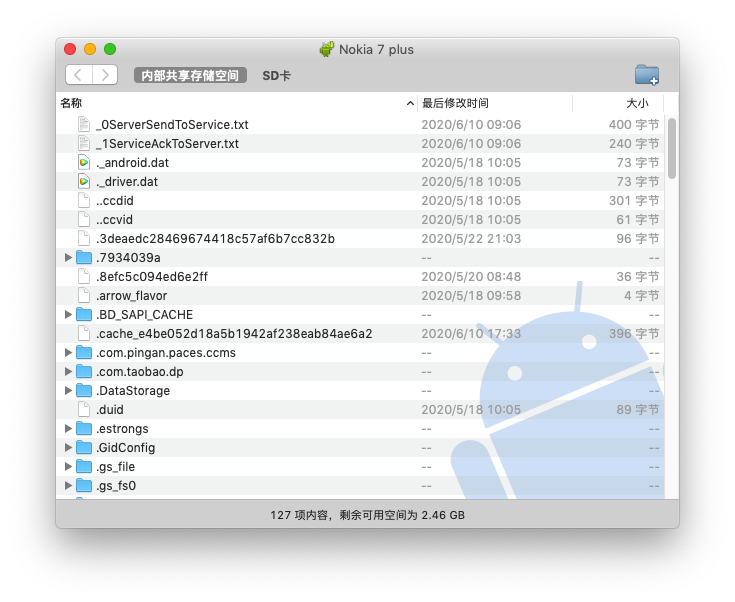Select the .duid file name

(110, 410)
